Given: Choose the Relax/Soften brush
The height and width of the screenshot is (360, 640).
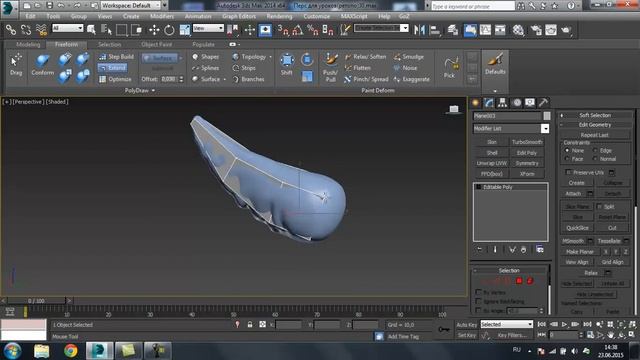Looking at the screenshot, I should pos(365,57).
